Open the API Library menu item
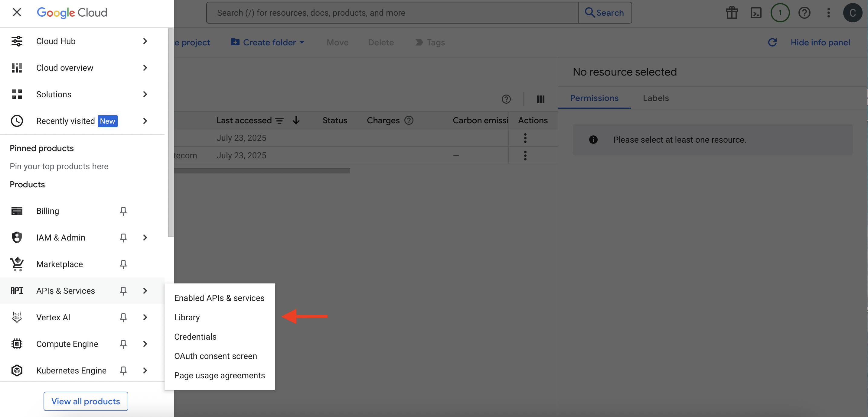Image resolution: width=868 pixels, height=417 pixels. (x=219, y=317)
